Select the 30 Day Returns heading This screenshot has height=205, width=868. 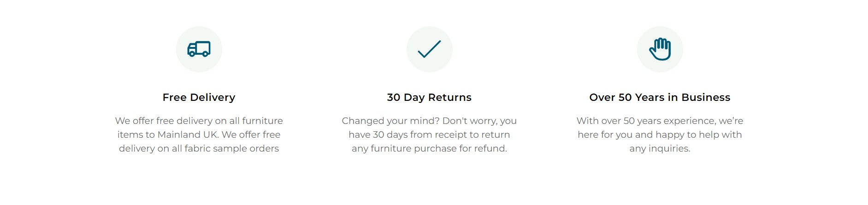tap(429, 97)
